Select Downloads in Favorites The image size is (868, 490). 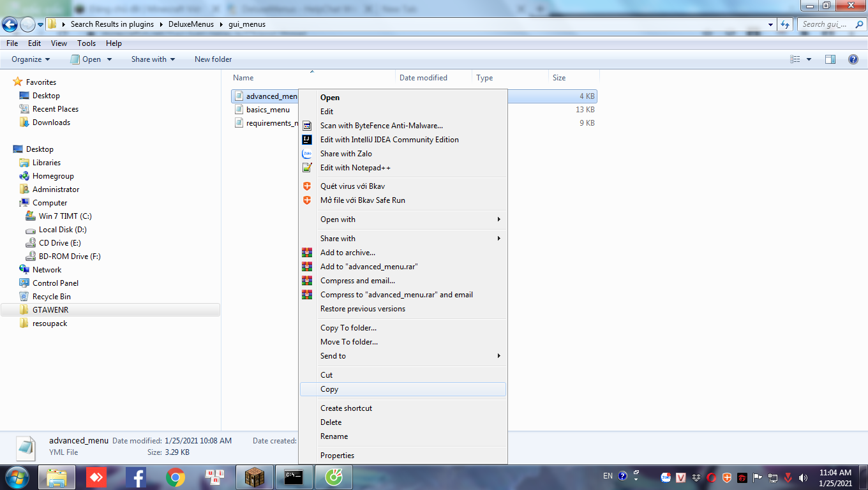click(x=52, y=122)
